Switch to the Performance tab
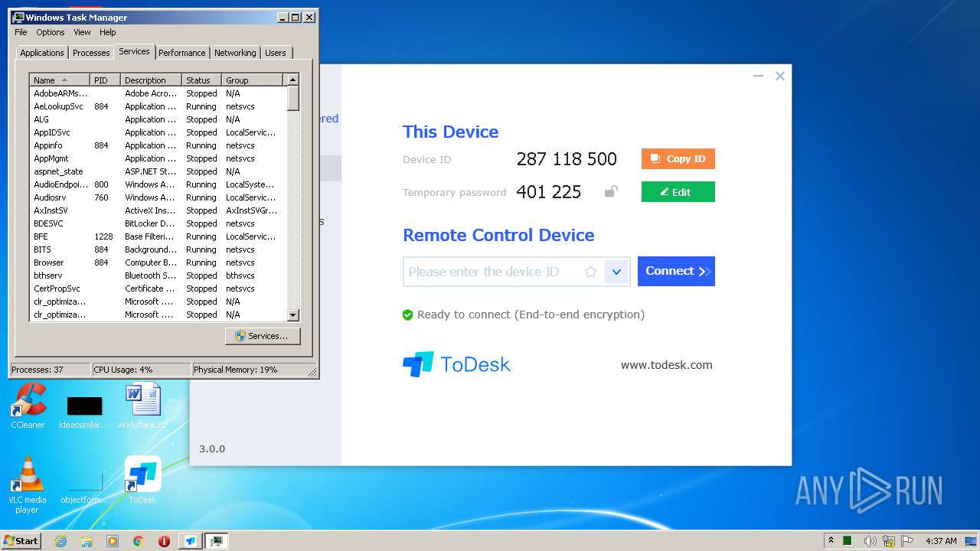 tap(182, 53)
